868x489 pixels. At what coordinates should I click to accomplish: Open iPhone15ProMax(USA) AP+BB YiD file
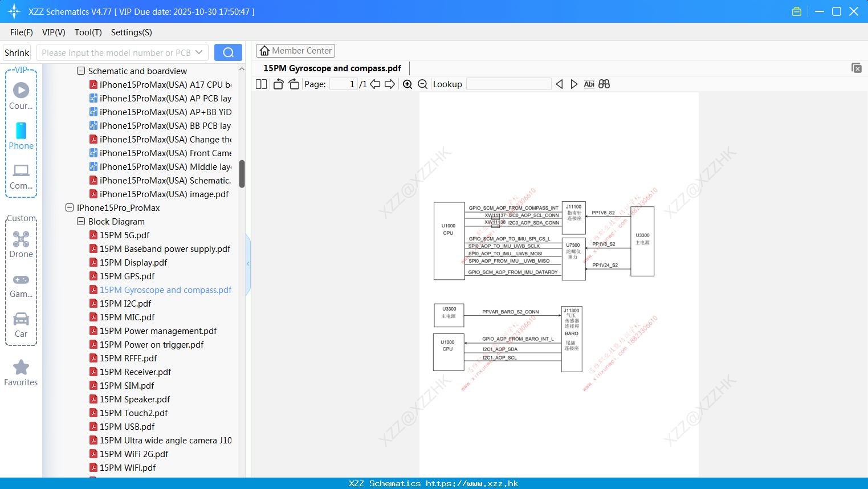pyautogui.click(x=161, y=112)
